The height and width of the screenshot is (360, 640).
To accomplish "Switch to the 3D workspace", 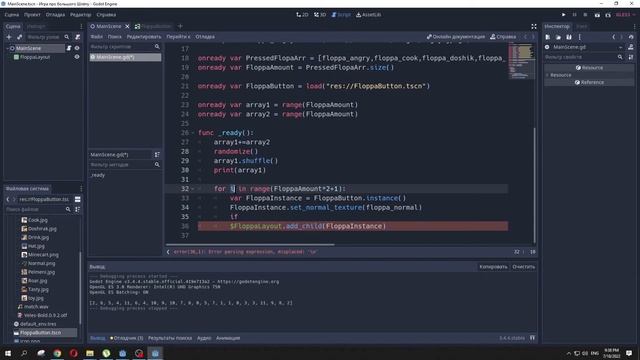I will pos(320,15).
